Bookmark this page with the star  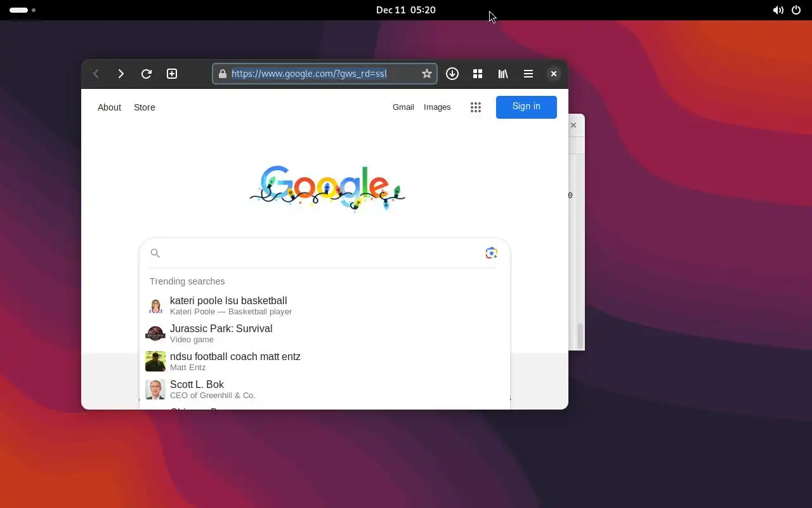point(427,74)
